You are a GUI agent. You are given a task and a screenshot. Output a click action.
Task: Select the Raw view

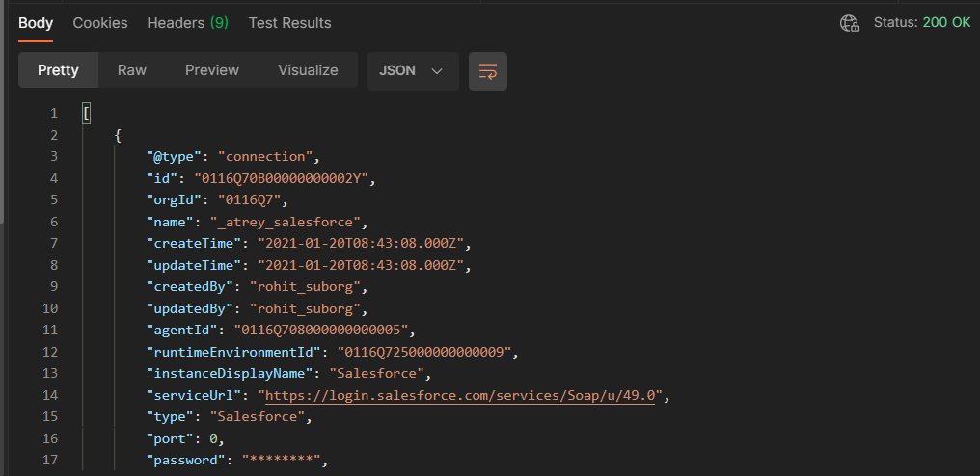click(x=132, y=70)
